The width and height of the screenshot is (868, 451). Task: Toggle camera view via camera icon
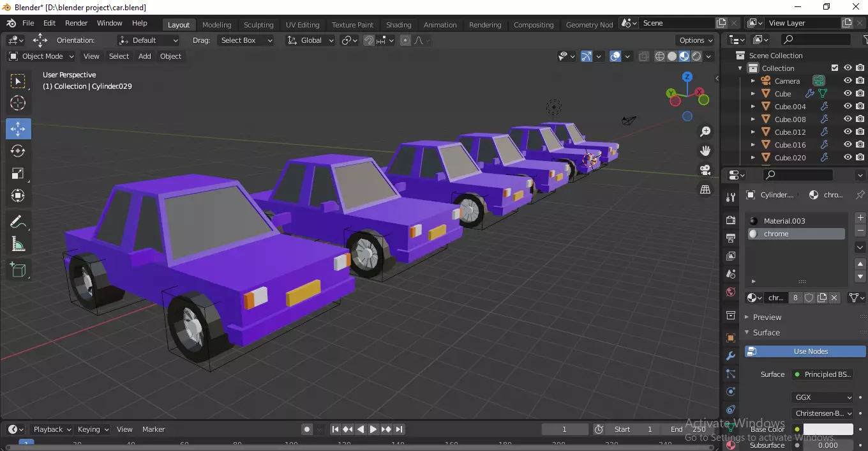705,170
